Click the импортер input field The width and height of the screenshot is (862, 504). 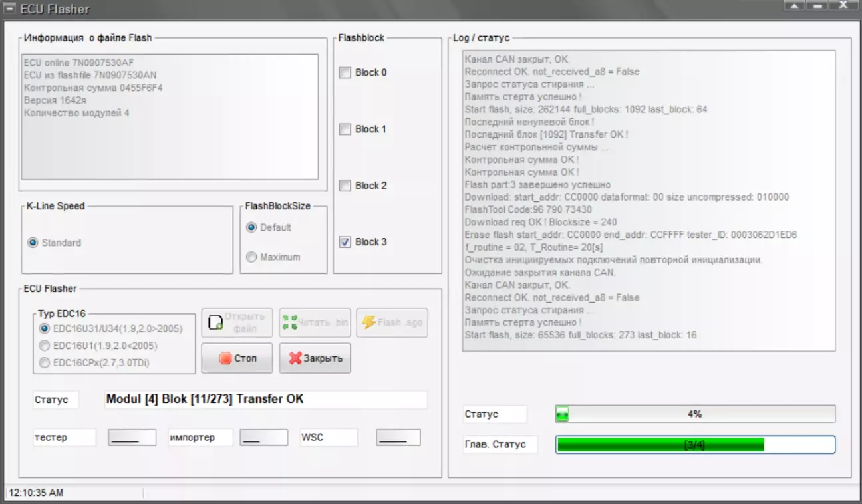[263, 438]
